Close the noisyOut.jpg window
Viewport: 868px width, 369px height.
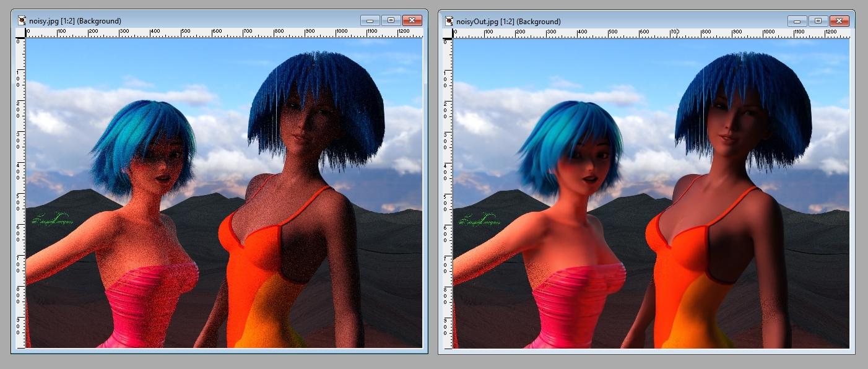(x=839, y=20)
